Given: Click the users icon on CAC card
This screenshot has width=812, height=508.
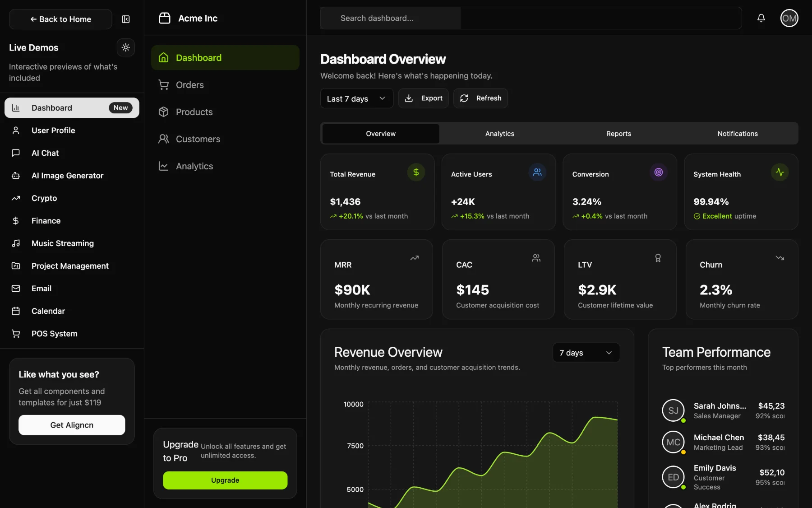Looking at the screenshot, I should click(x=536, y=258).
